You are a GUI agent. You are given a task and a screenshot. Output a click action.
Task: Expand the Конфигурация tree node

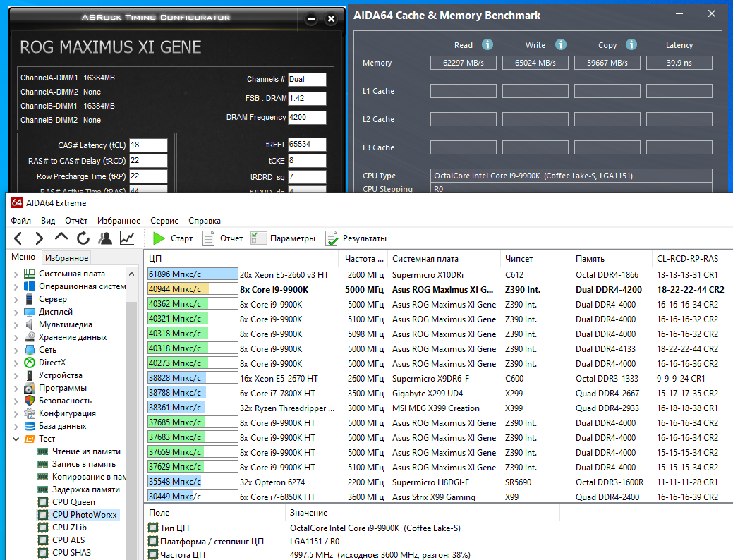[x=16, y=413]
